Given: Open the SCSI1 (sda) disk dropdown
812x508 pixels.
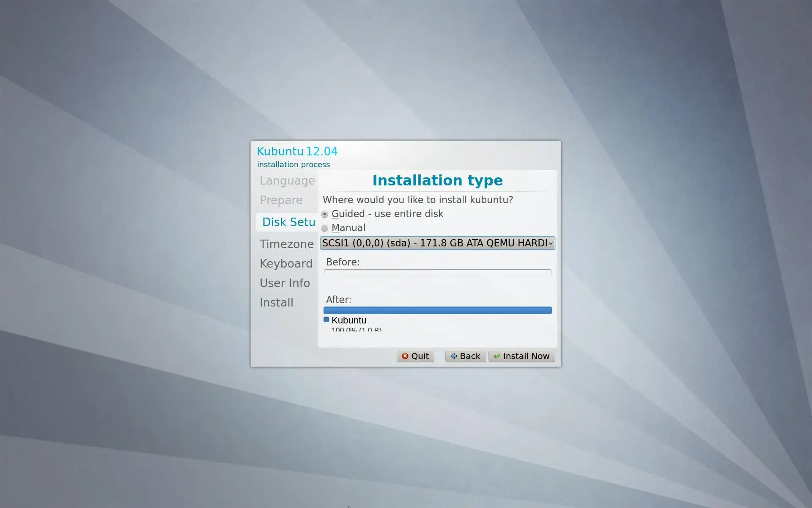Looking at the screenshot, I should [437, 243].
